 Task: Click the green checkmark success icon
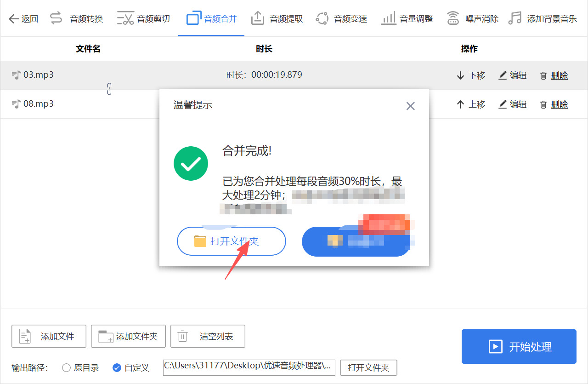click(x=191, y=163)
